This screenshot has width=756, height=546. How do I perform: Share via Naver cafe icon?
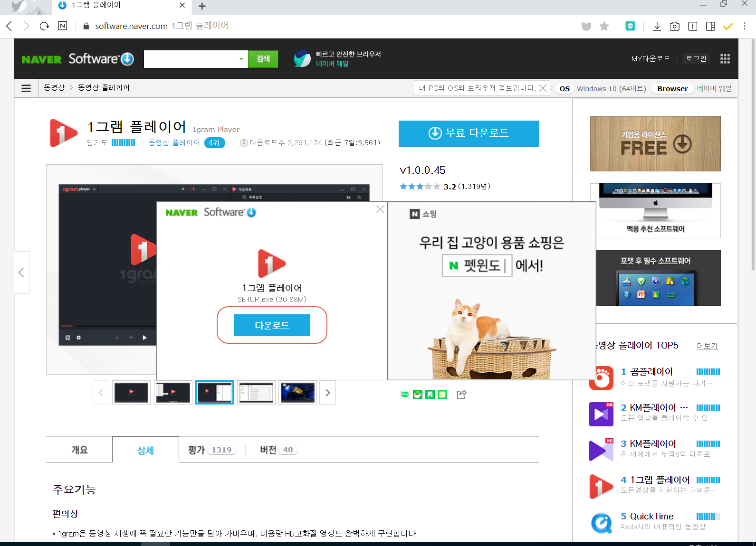pyautogui.click(x=418, y=394)
